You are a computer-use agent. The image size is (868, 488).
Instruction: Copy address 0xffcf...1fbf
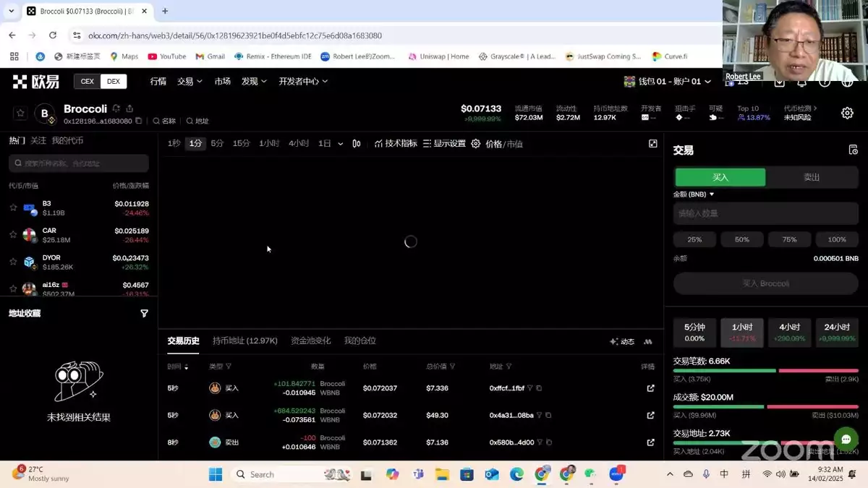pyautogui.click(x=539, y=388)
